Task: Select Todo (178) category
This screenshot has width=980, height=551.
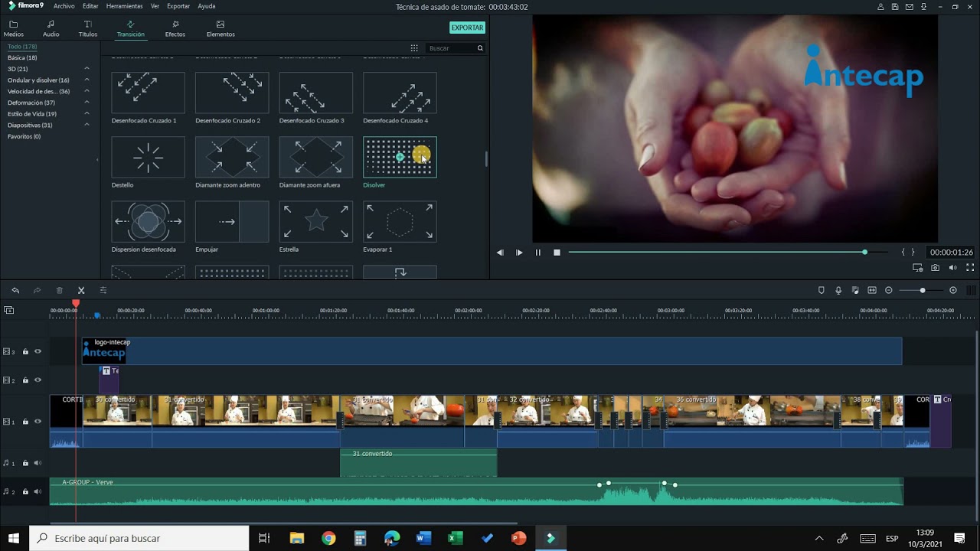Action: click(x=22, y=47)
